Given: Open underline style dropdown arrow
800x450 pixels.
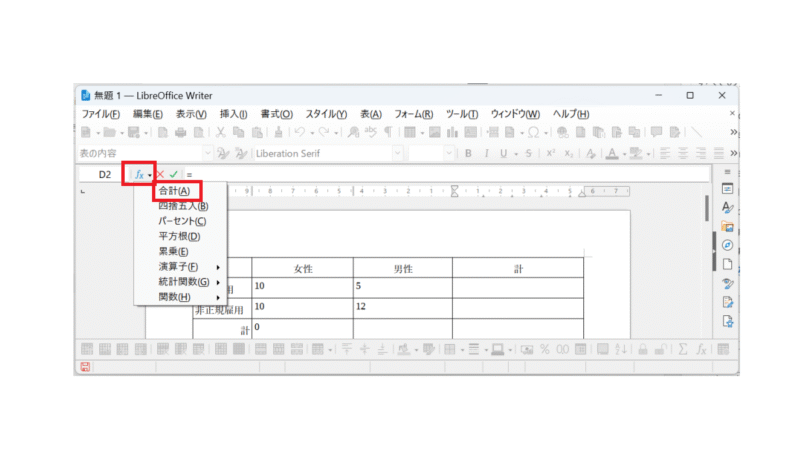Looking at the screenshot, I should (516, 154).
